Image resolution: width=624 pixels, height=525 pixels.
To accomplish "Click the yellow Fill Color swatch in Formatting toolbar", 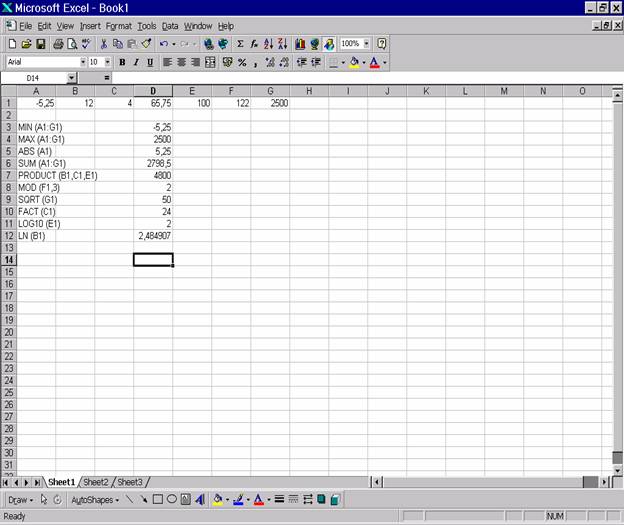I will 355,62.
